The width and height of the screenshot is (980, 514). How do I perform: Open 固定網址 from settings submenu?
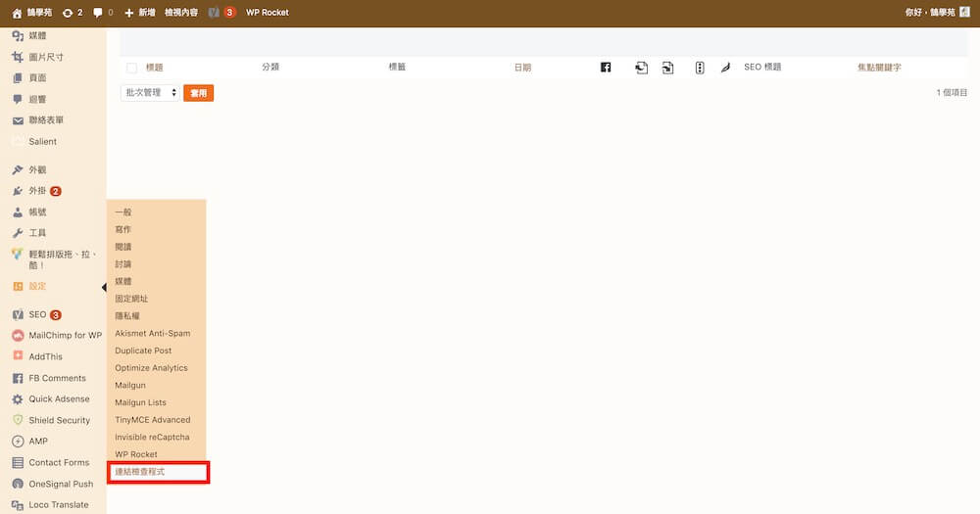131,299
